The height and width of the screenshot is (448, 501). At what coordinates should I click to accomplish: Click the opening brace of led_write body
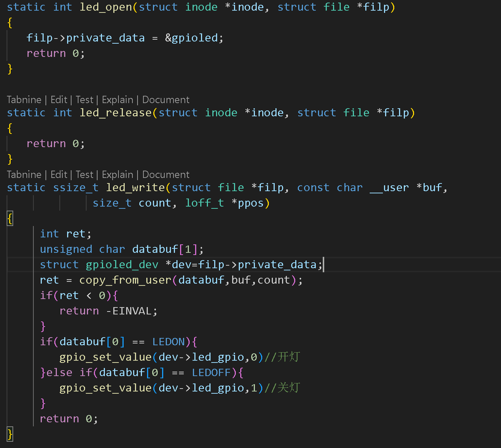10,219
